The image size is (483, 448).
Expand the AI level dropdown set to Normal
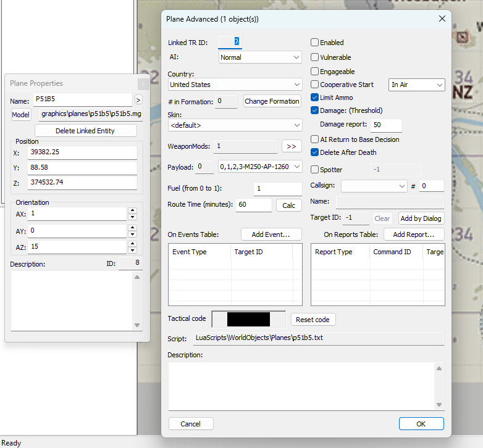[260, 57]
